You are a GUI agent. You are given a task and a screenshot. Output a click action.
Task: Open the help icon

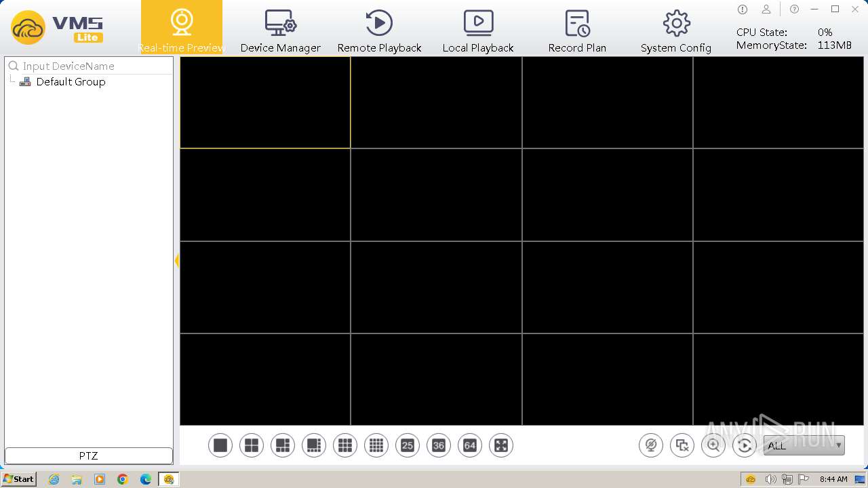click(794, 9)
